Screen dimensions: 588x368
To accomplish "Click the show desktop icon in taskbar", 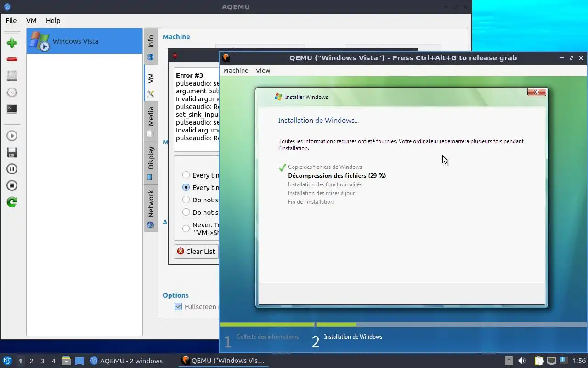I will [79, 361].
